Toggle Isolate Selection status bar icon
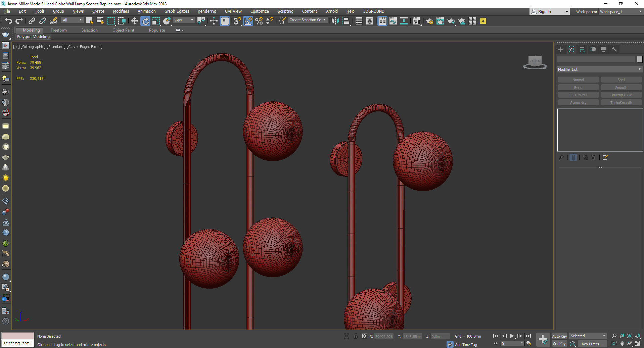 tap(347, 336)
